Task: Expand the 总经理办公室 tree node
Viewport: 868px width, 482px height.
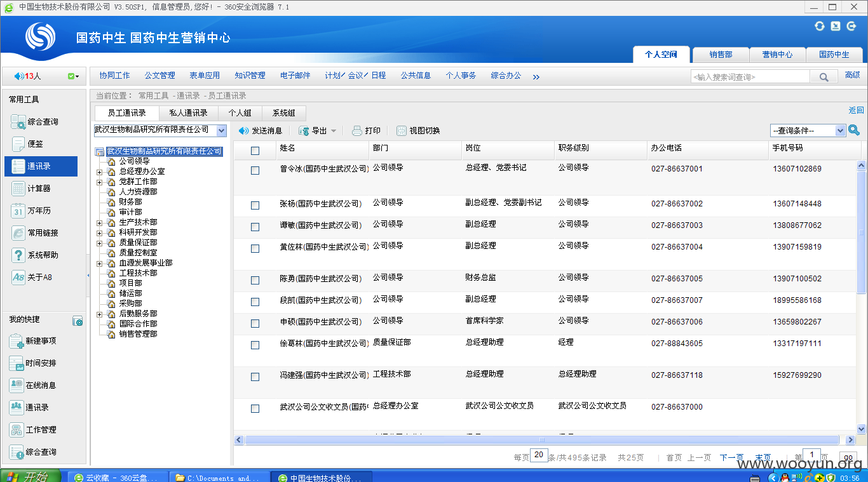Action: point(99,171)
